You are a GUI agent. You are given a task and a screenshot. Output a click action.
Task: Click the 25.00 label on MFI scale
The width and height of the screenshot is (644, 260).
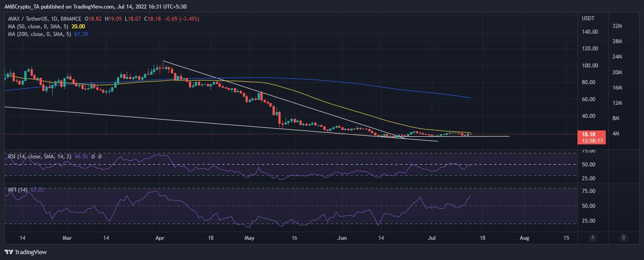pyautogui.click(x=588, y=221)
